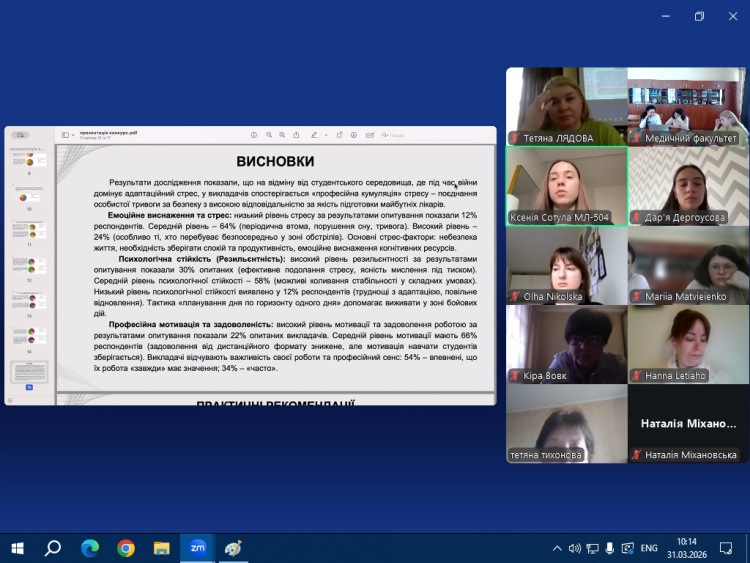The width and height of the screenshot is (750, 563).
Task: Open the Windows Start menu
Action: (x=17, y=547)
